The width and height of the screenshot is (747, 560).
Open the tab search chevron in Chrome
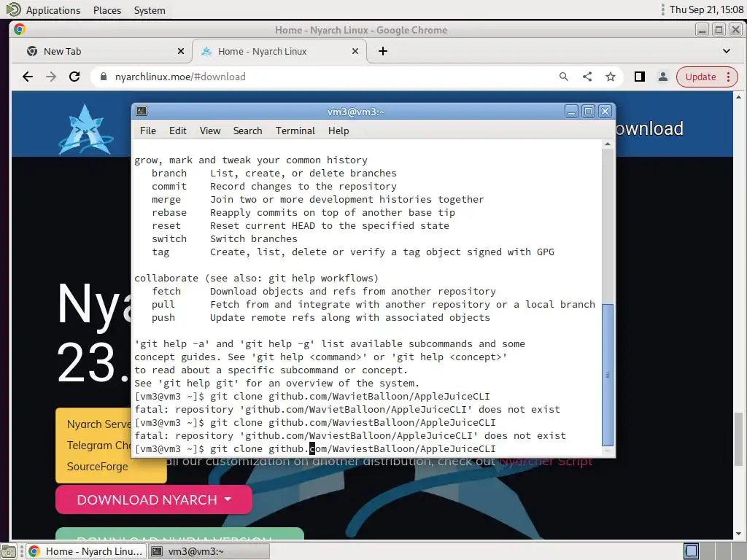coord(727,51)
